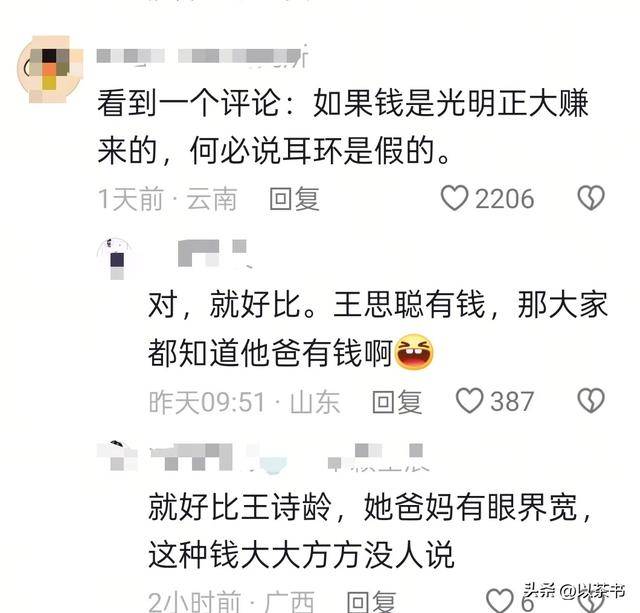Dislike the Yunnan comment via broken heart
640x613 pixels.
coord(591,198)
